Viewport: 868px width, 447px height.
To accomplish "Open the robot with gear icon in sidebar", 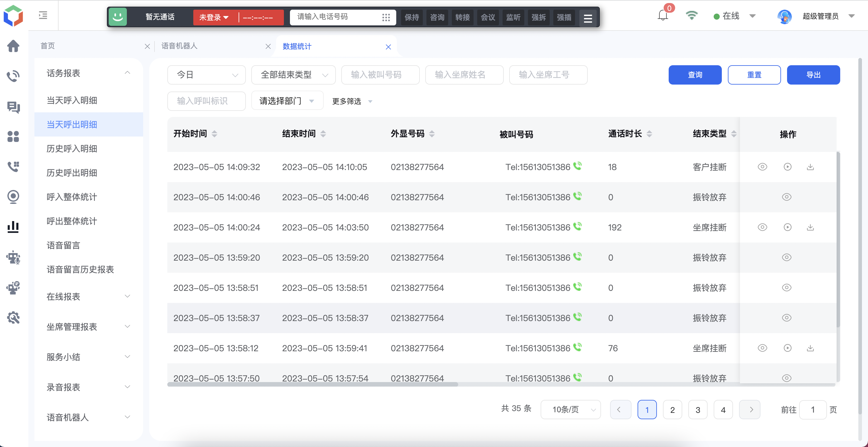I will [x=13, y=288].
